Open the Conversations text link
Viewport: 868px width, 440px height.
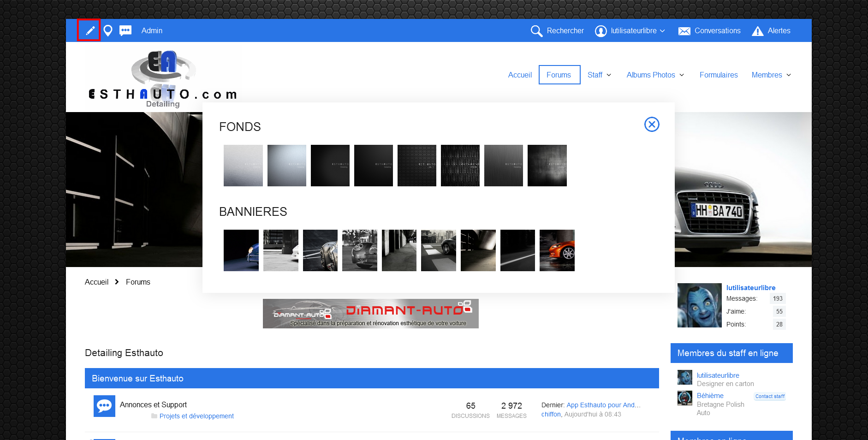click(x=717, y=31)
